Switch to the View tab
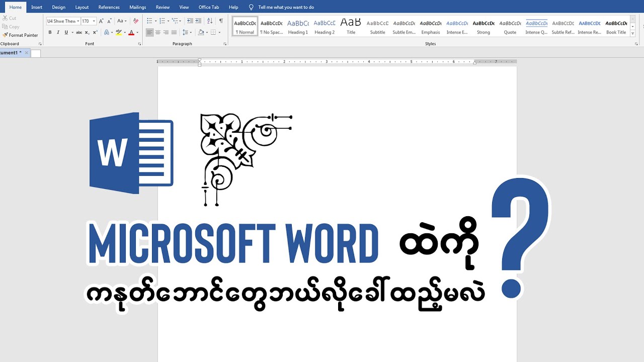 pyautogui.click(x=184, y=7)
